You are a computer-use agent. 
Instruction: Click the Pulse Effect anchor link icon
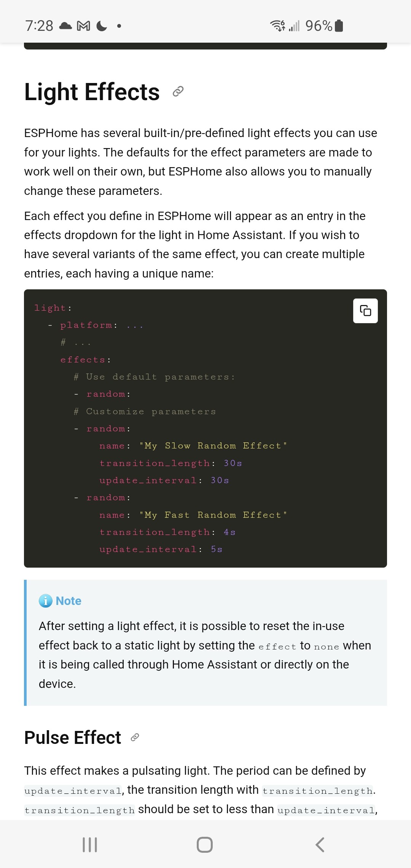tap(135, 737)
